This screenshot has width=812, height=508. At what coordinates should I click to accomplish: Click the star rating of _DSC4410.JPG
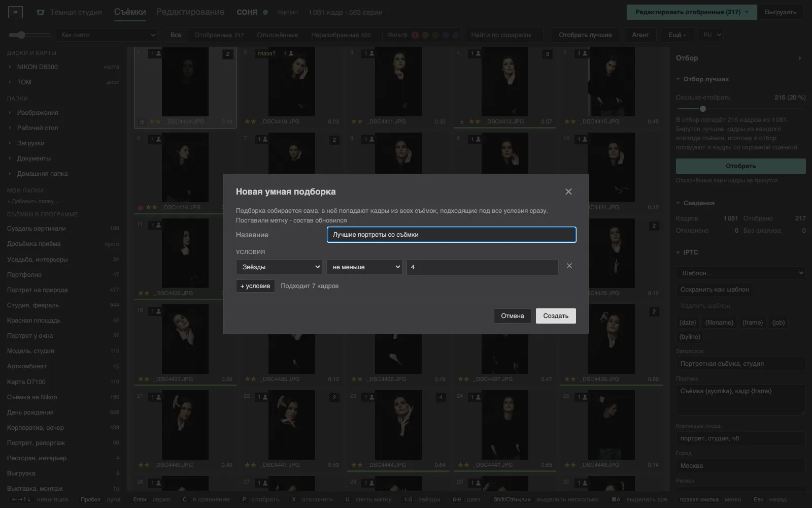click(x=250, y=122)
